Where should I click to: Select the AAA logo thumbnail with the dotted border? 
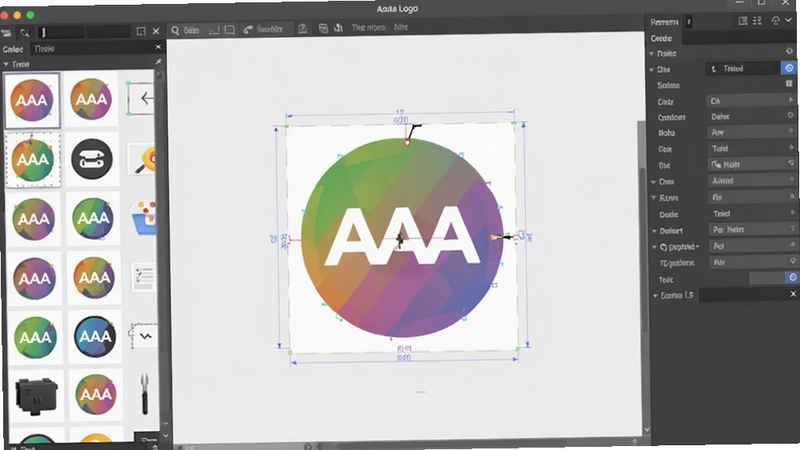click(33, 160)
